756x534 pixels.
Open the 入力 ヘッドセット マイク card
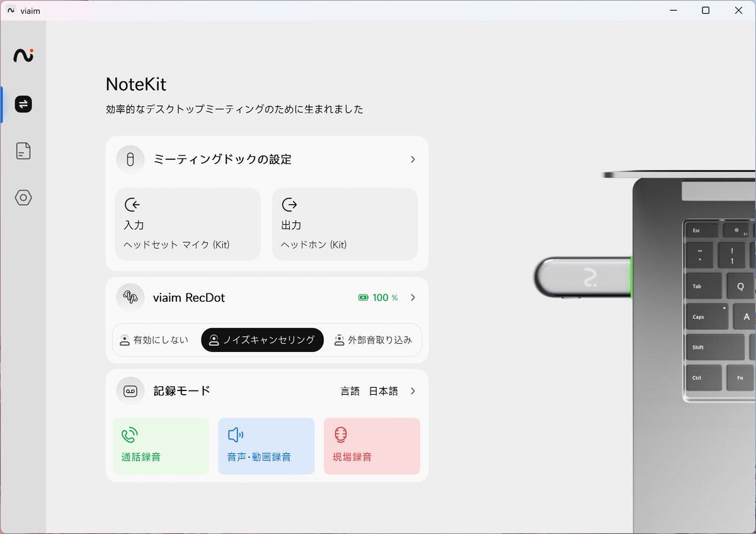tap(188, 224)
